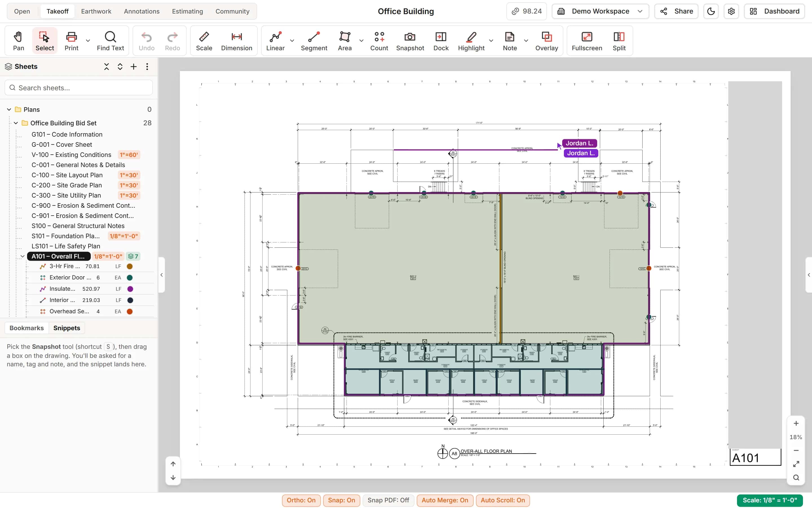Expand the Linear tool options arrow
Viewport: 812px width, 508px height.
[x=292, y=41]
